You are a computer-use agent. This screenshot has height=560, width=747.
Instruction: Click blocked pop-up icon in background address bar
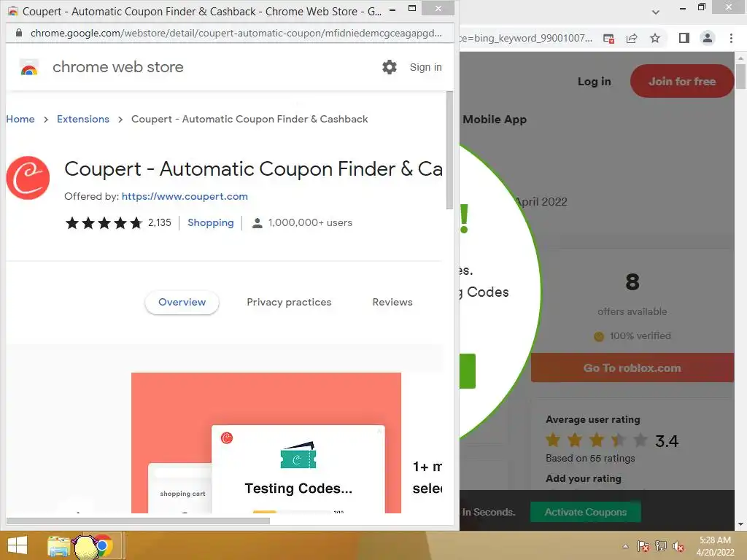608,38
